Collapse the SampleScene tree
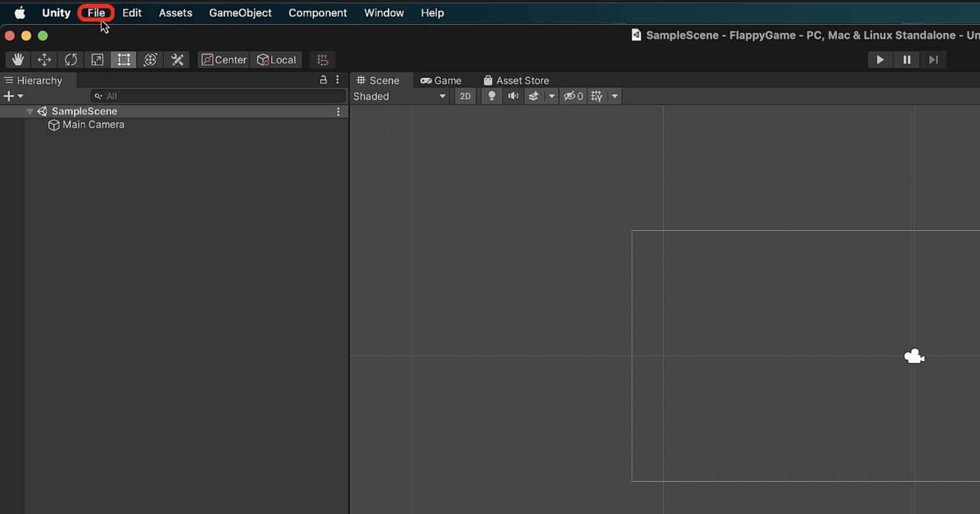This screenshot has height=514, width=980. click(x=29, y=112)
